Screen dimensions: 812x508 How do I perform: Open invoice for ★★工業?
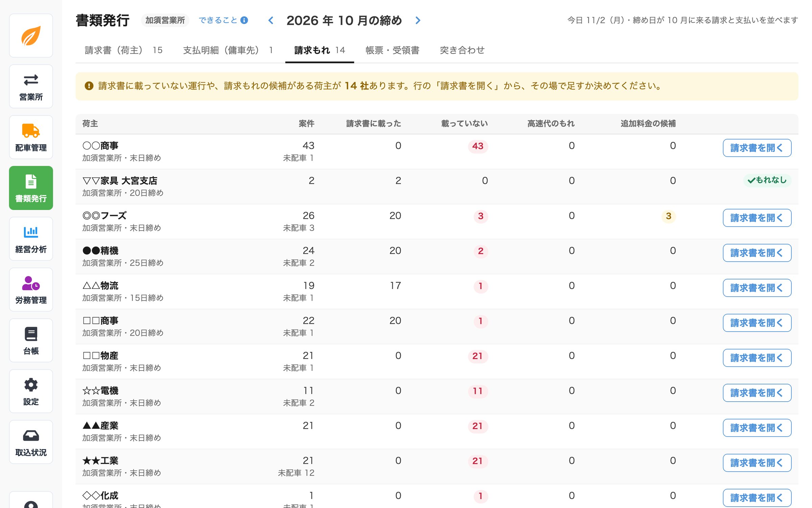click(757, 463)
